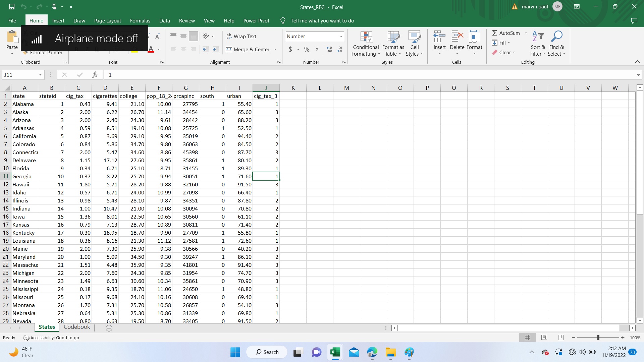Expand the Name Box dropdown
644x362 pixels.
tap(40, 75)
